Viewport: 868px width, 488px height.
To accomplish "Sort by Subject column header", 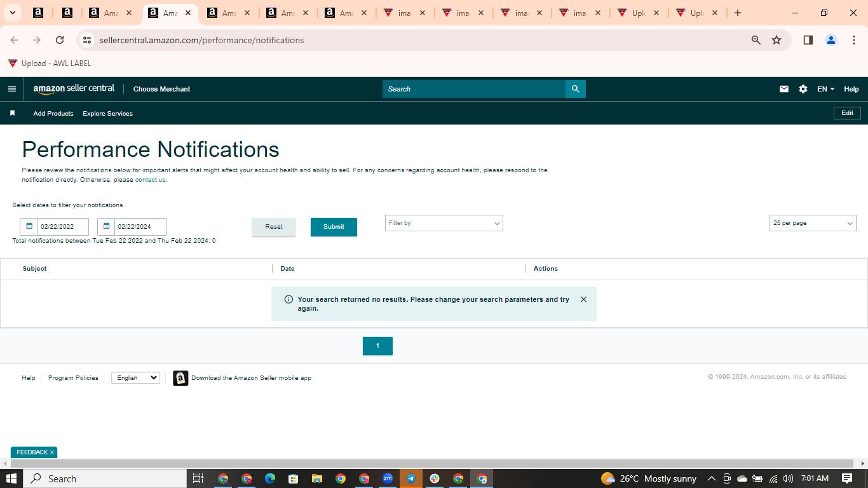I will (x=34, y=269).
